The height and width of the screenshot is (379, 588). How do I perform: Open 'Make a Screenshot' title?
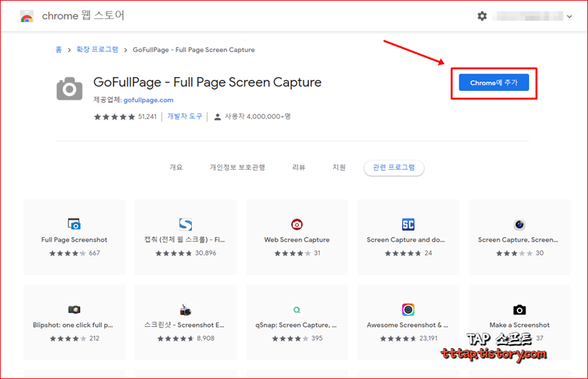click(520, 325)
